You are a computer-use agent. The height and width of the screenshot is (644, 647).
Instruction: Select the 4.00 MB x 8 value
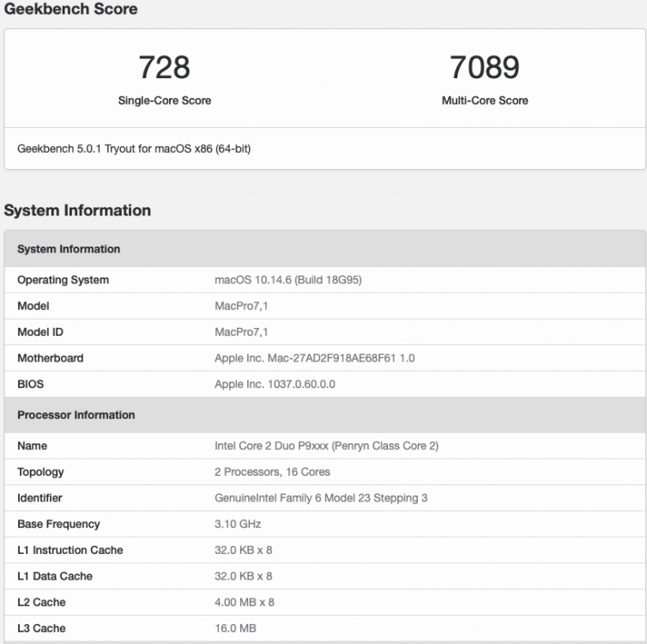click(x=245, y=602)
